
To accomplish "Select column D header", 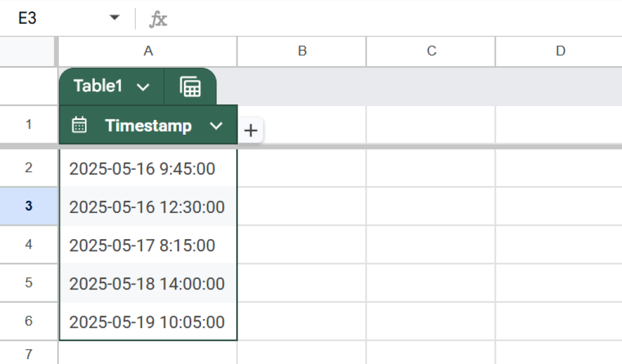I will [560, 52].
